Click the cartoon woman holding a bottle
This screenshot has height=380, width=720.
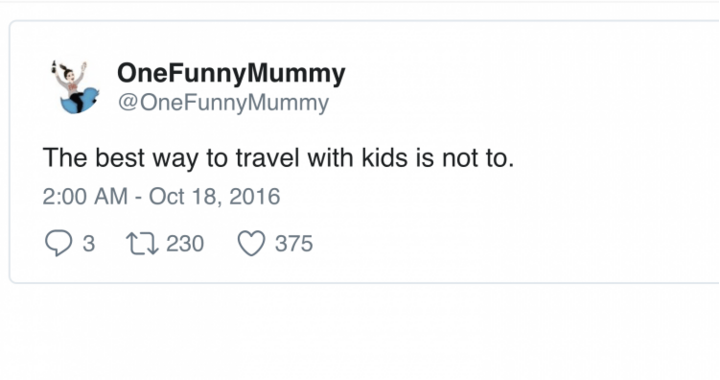[71, 80]
